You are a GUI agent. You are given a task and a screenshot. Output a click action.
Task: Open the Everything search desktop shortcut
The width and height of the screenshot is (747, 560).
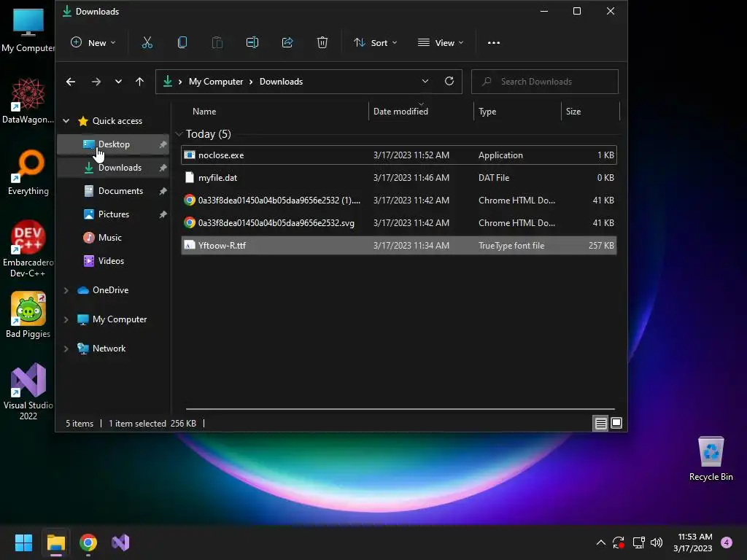click(x=28, y=173)
